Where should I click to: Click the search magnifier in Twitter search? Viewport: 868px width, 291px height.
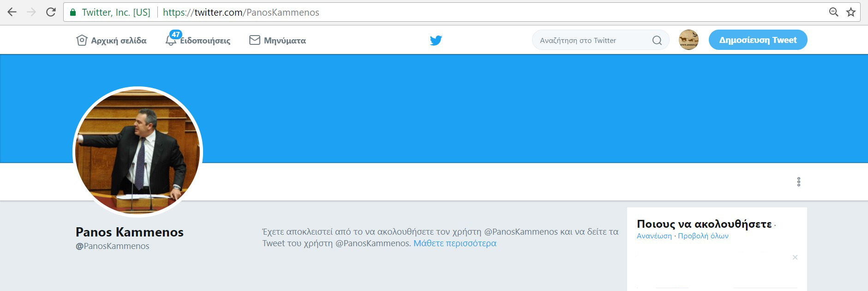(x=657, y=40)
